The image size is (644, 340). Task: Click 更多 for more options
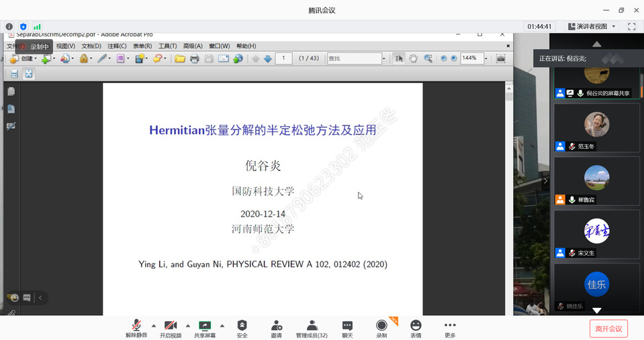click(450, 328)
